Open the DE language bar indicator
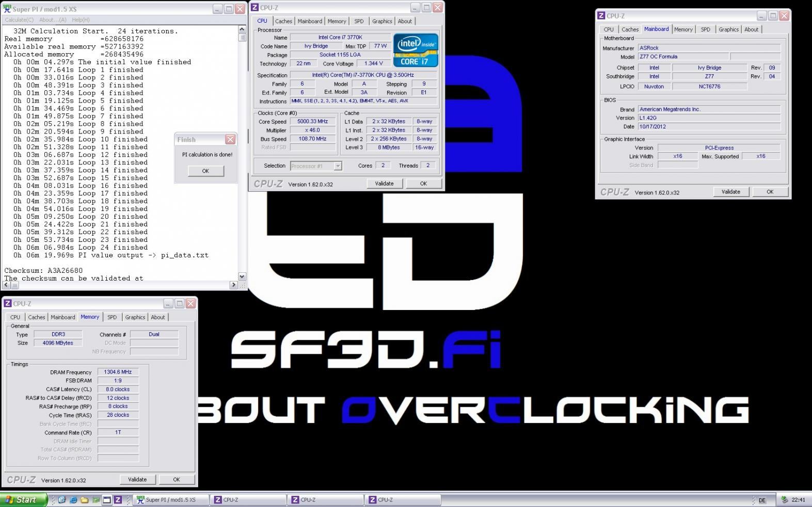Screen dimensions: 812x507 (762, 500)
